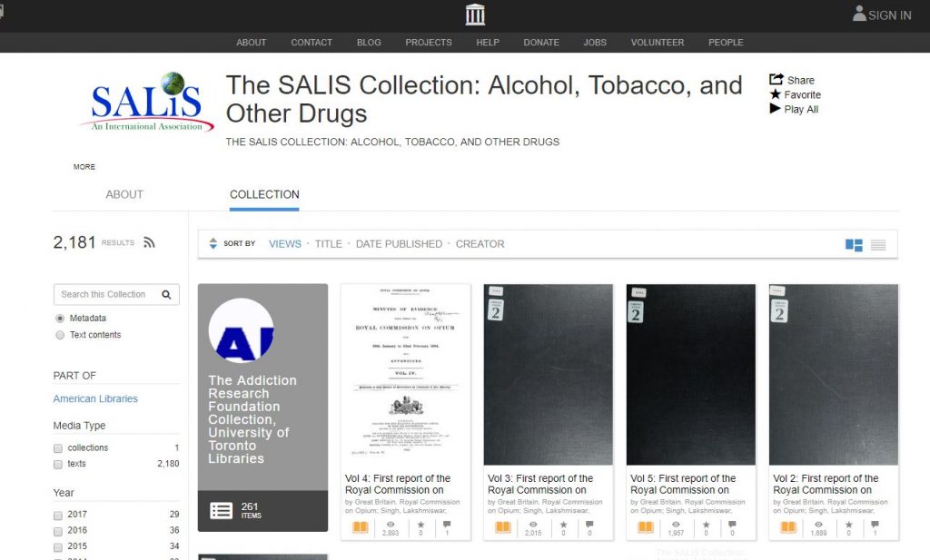Open the Vol 4 Royal Commission cover thumbnail
This screenshot has height=560, width=930.
click(x=406, y=375)
